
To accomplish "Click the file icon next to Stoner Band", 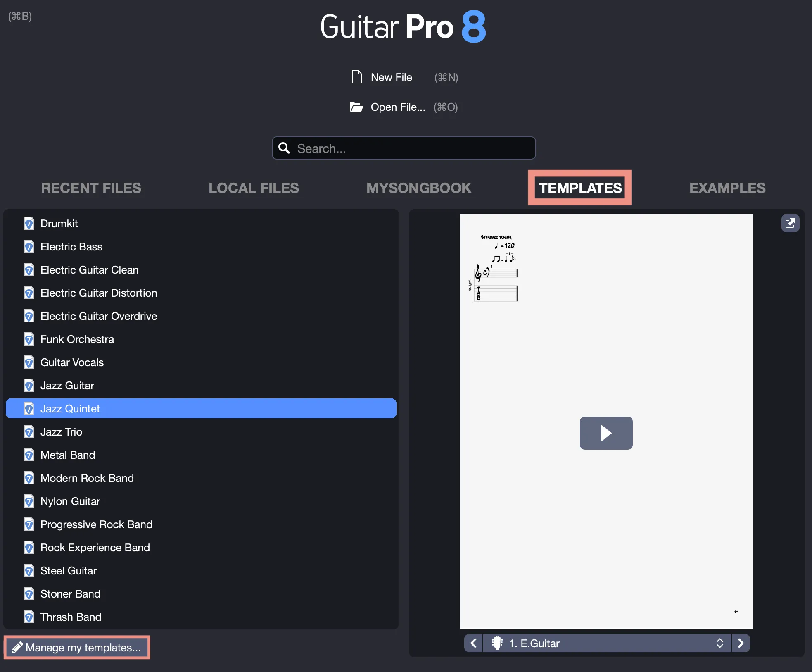I will tap(29, 594).
